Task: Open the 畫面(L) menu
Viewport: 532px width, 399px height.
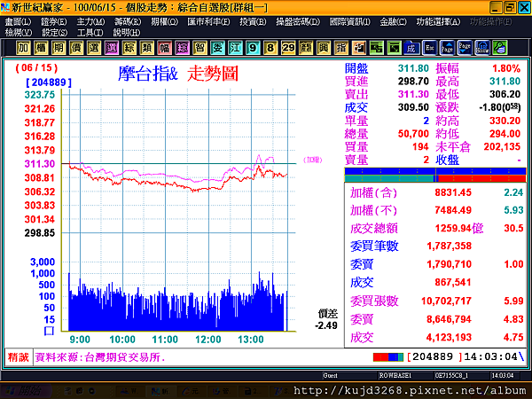Action: coord(18,21)
